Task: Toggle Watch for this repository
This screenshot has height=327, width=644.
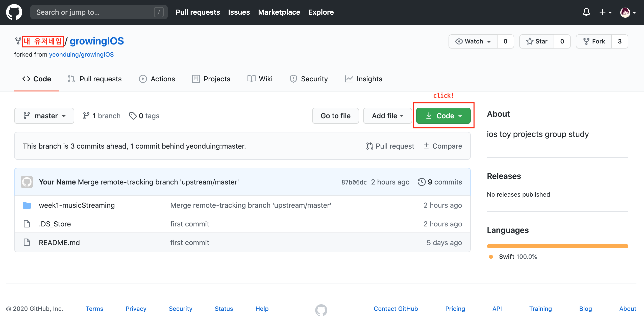Action: pos(473,41)
